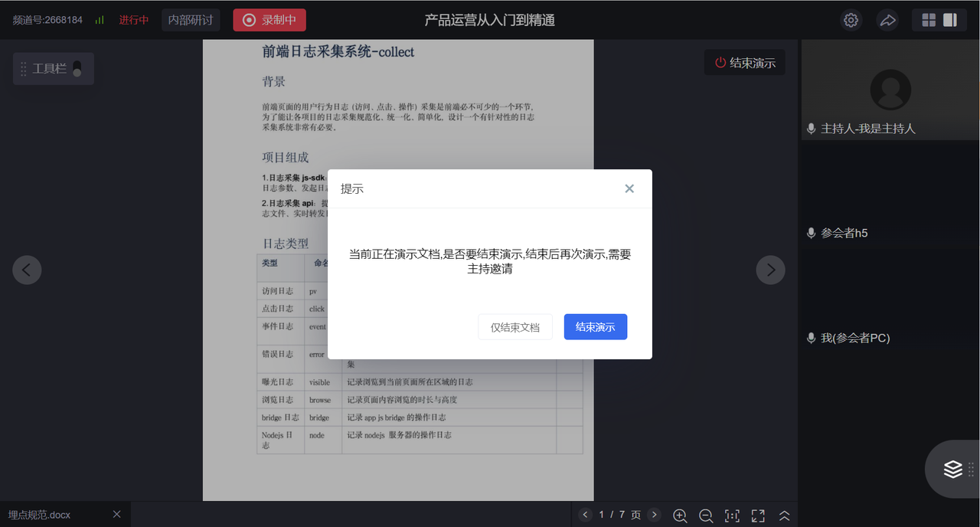Click the 录制中 recording button
The width and height of the screenshot is (980, 527).
click(269, 20)
